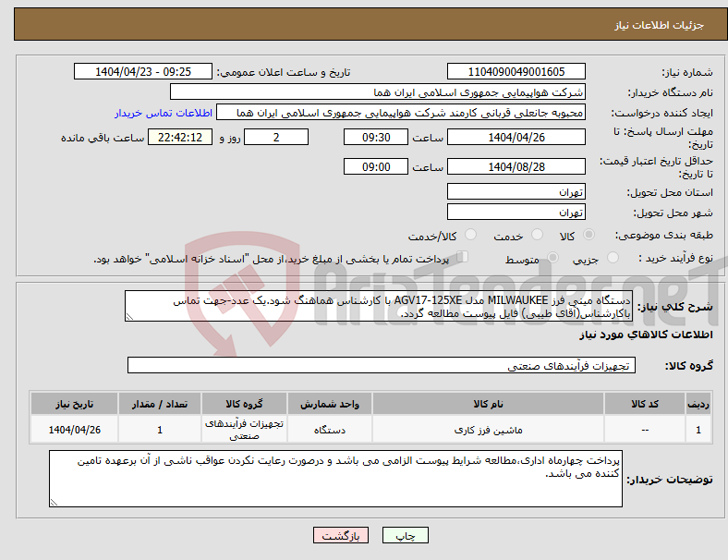Viewport: 728px width, 560px height.
Task: Click the واحد شمارش column header
Action: (x=330, y=404)
